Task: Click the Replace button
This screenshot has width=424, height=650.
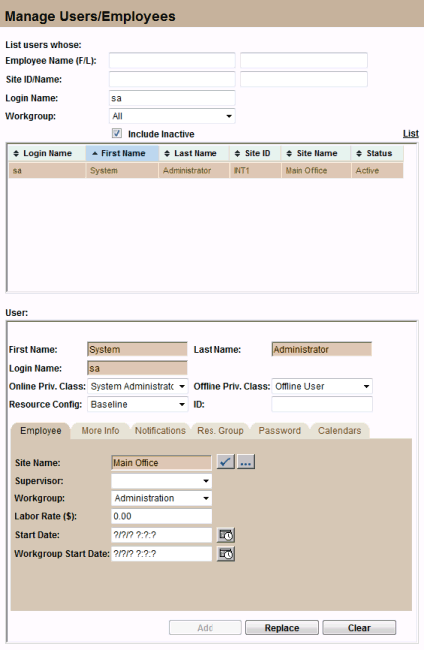Action: [282, 628]
